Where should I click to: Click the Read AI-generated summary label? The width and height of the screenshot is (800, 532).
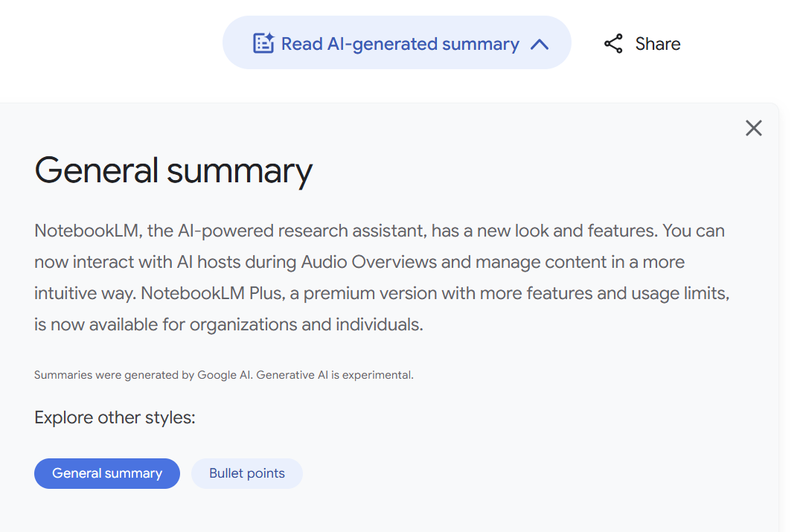(400, 44)
